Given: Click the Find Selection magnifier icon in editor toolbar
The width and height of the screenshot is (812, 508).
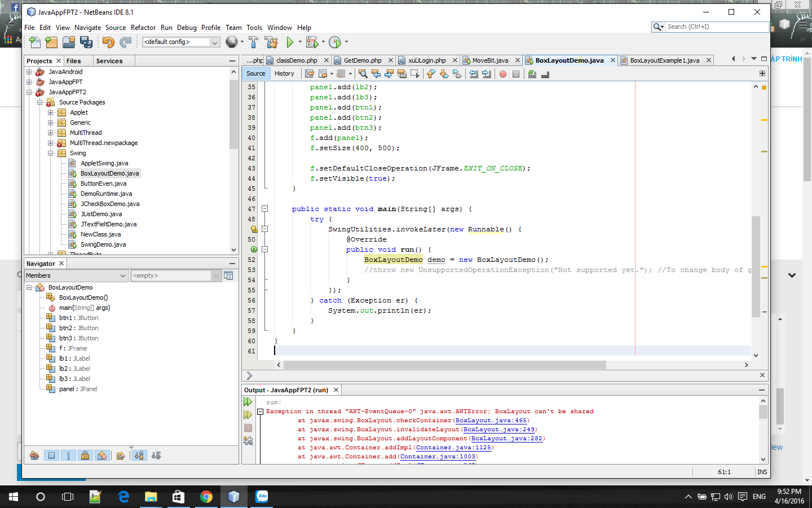Looking at the screenshot, I should pos(363,73).
